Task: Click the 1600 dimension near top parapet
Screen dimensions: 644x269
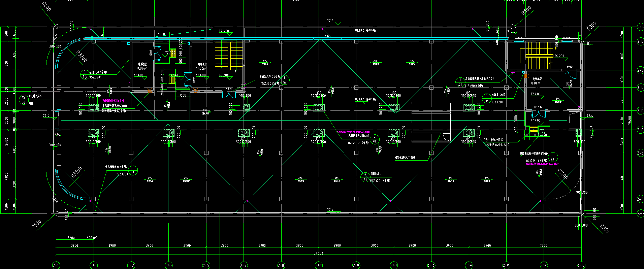Action: (162, 34)
